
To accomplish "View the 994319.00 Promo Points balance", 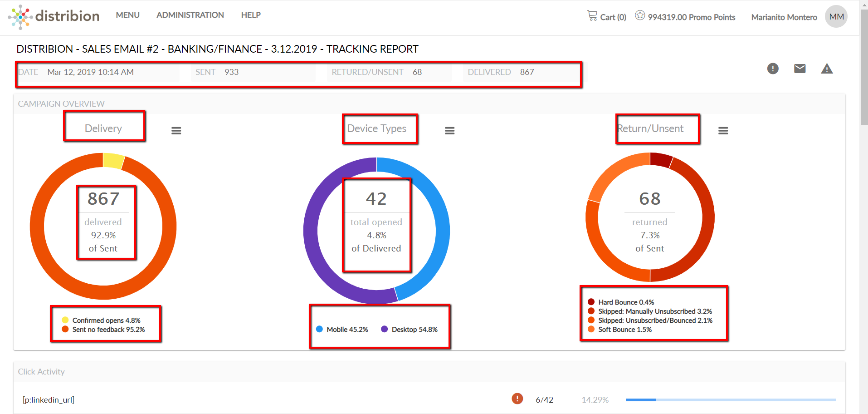I will pyautogui.click(x=691, y=17).
